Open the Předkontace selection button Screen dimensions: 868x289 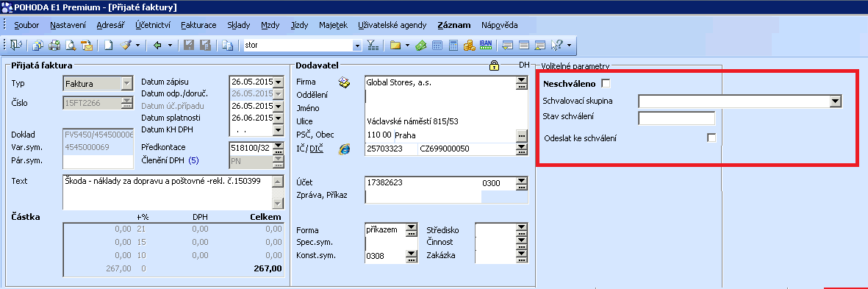tap(279, 148)
